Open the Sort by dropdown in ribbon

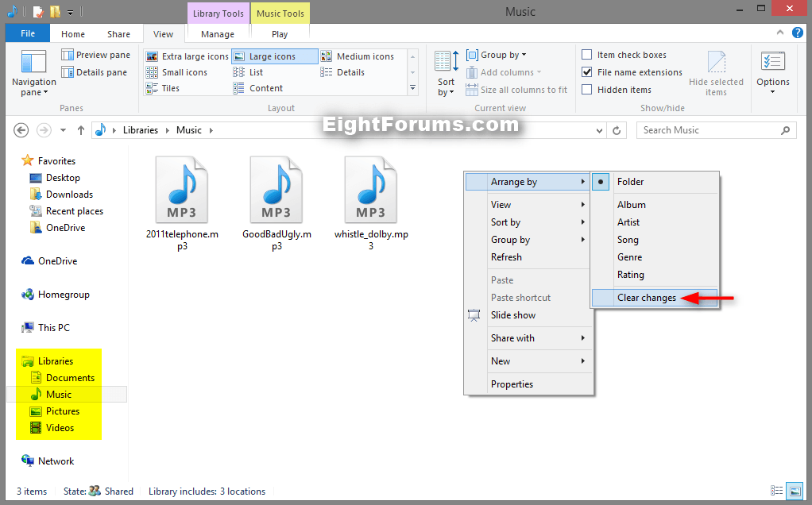click(446, 73)
